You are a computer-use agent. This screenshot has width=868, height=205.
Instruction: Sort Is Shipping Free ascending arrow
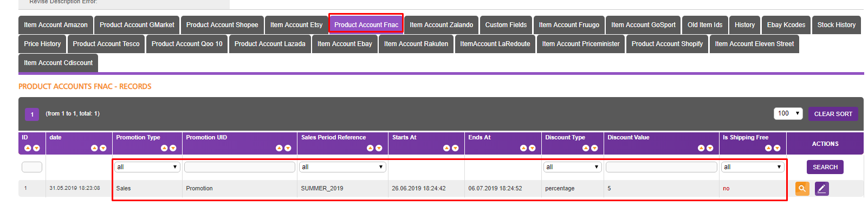(768, 148)
